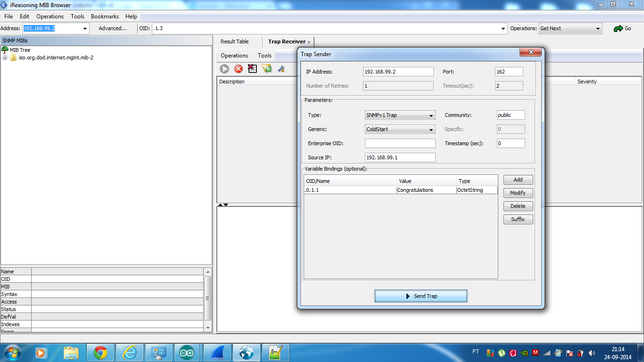The image size is (644, 362).
Task: Click the Advanced button near the address bar
Action: point(112,28)
